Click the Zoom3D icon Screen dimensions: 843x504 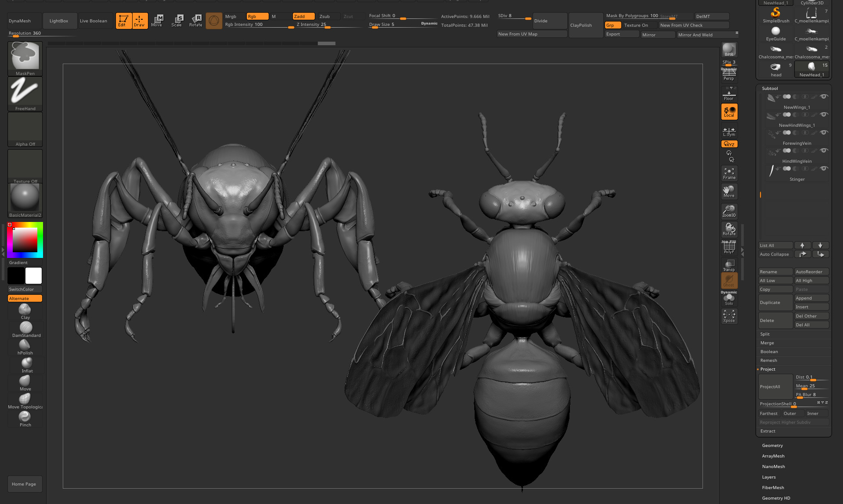[x=729, y=211]
